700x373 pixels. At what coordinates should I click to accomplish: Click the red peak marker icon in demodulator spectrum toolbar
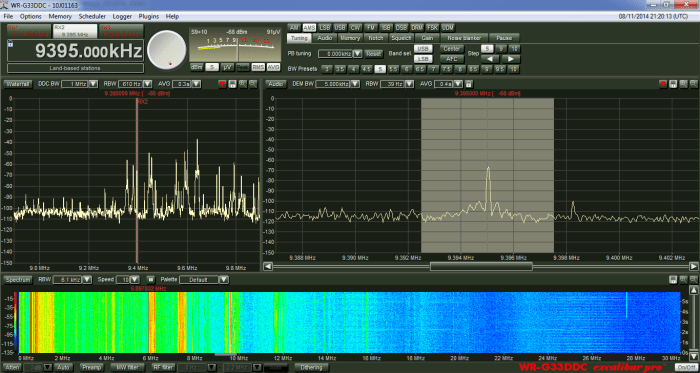click(x=663, y=84)
